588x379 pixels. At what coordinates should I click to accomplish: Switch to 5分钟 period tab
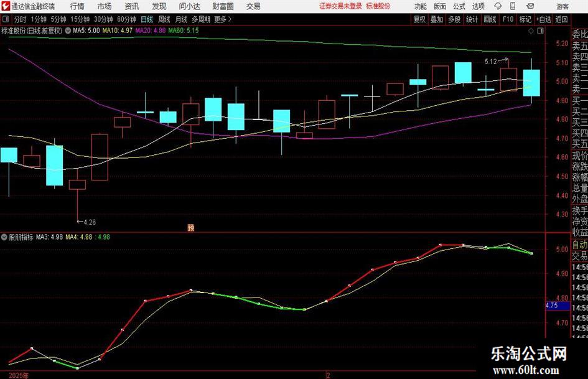click(x=58, y=19)
